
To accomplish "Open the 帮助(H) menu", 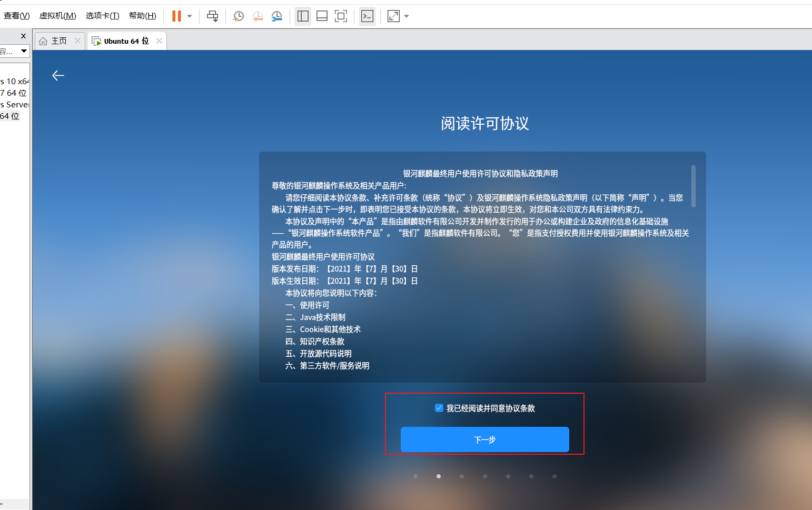I will [x=143, y=16].
